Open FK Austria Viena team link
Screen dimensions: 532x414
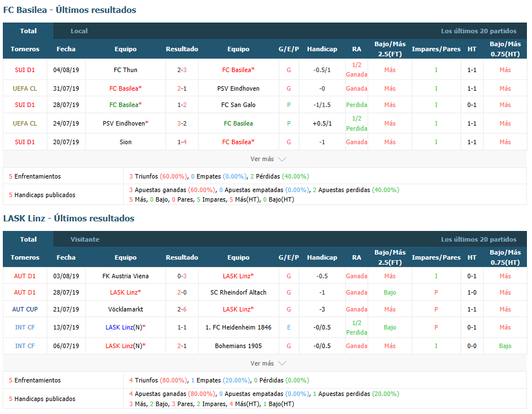pyautogui.click(x=126, y=276)
